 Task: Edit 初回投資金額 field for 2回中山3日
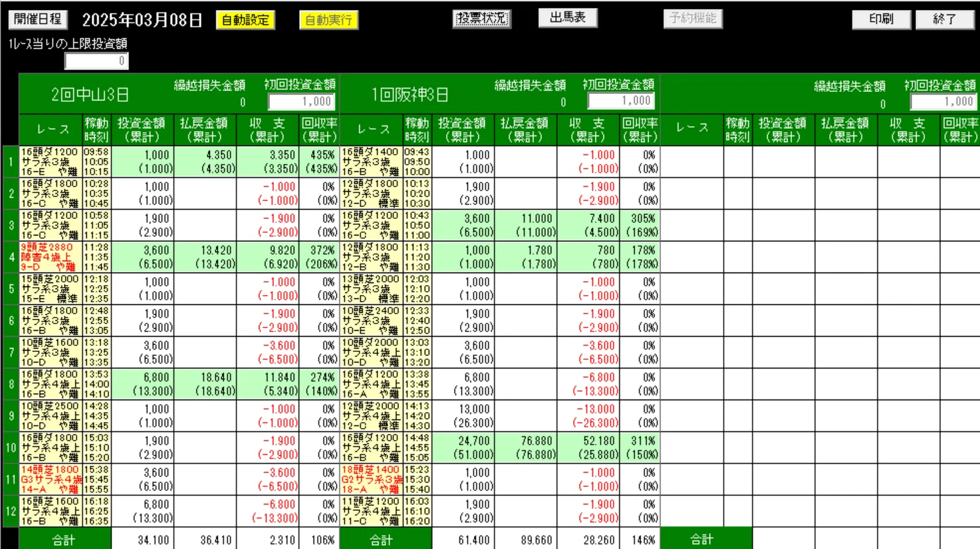(302, 102)
